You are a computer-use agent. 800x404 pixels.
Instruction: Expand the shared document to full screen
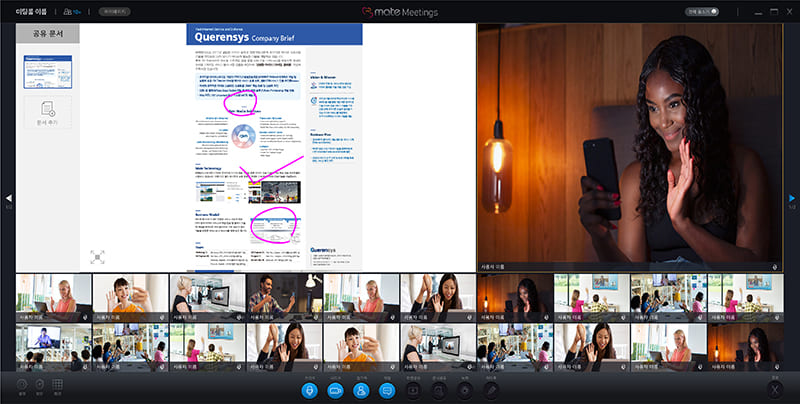(97, 257)
